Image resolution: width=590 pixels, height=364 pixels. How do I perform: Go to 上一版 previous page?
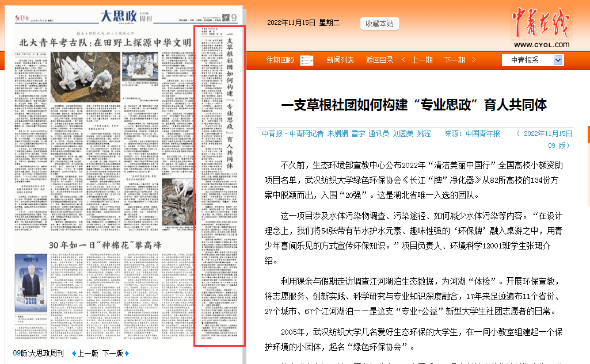pyautogui.click(x=88, y=353)
